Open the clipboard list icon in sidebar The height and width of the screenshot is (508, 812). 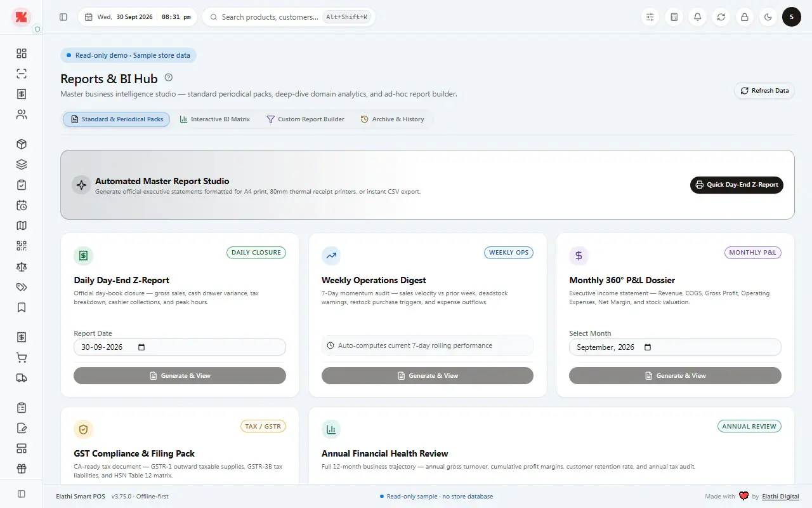click(x=22, y=408)
